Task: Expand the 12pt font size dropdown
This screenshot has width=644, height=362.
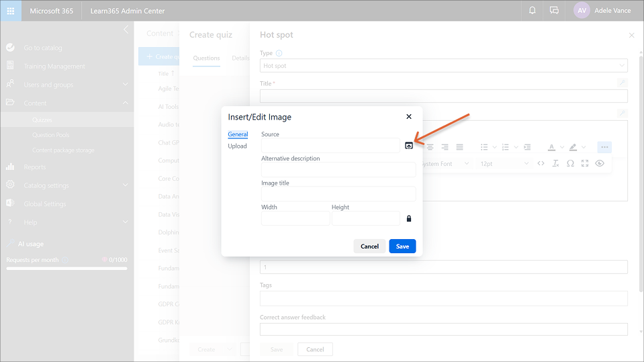Action: coord(504,164)
